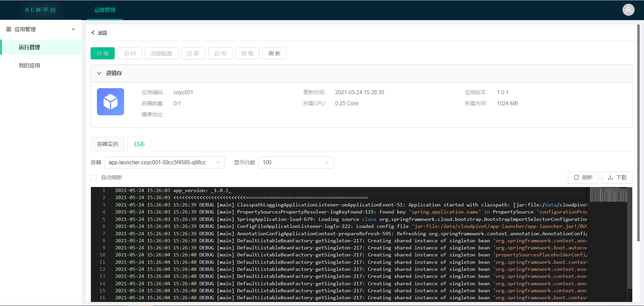Click log line 5 SpringApplication-load entry
Image resolution: width=644 pixels, height=306 pixels.
351,219
